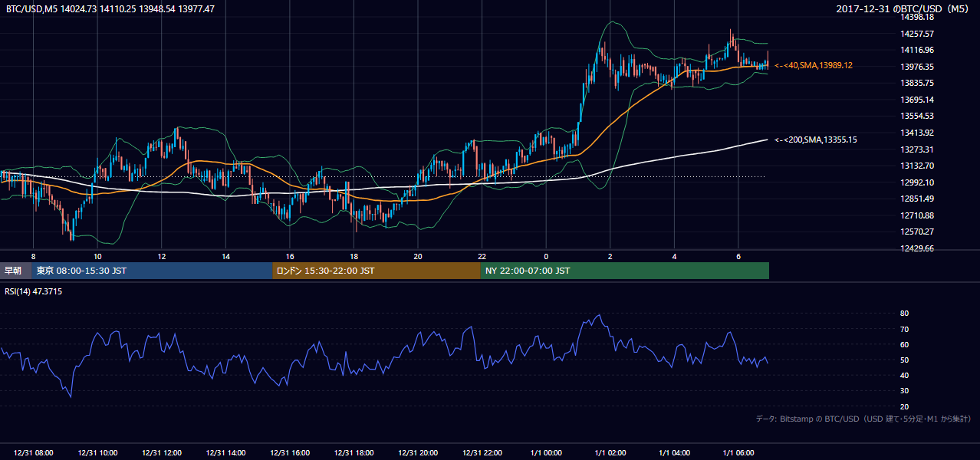The height and width of the screenshot is (460, 980).
Task: Select the 東京 08:00-15:30 JST session bar
Action: click(x=152, y=271)
